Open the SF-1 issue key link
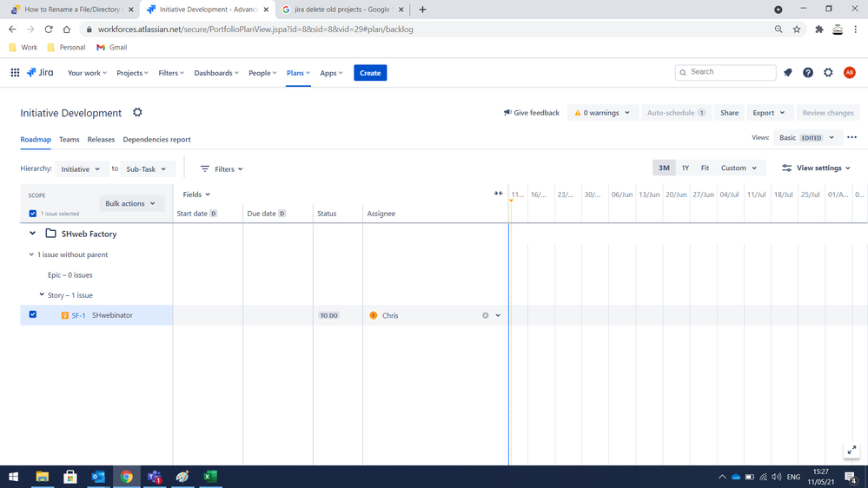This screenshot has height=488, width=868. click(78, 315)
